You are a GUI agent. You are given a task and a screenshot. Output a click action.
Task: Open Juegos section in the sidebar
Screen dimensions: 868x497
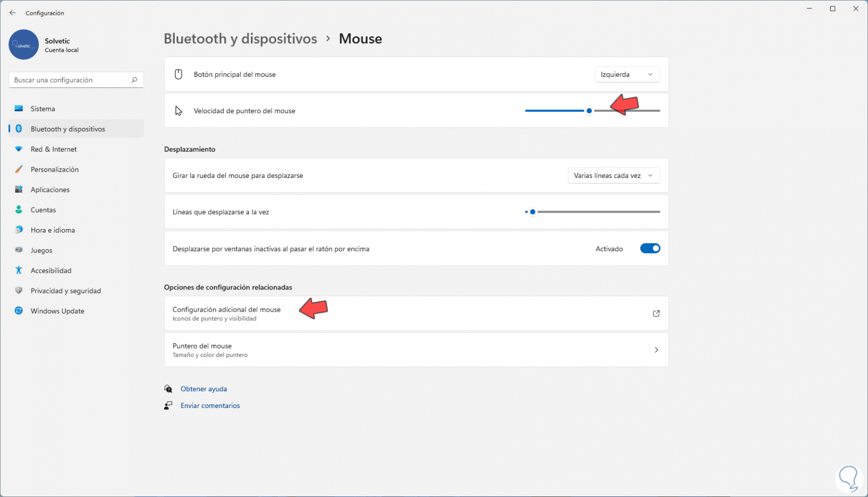pos(42,250)
